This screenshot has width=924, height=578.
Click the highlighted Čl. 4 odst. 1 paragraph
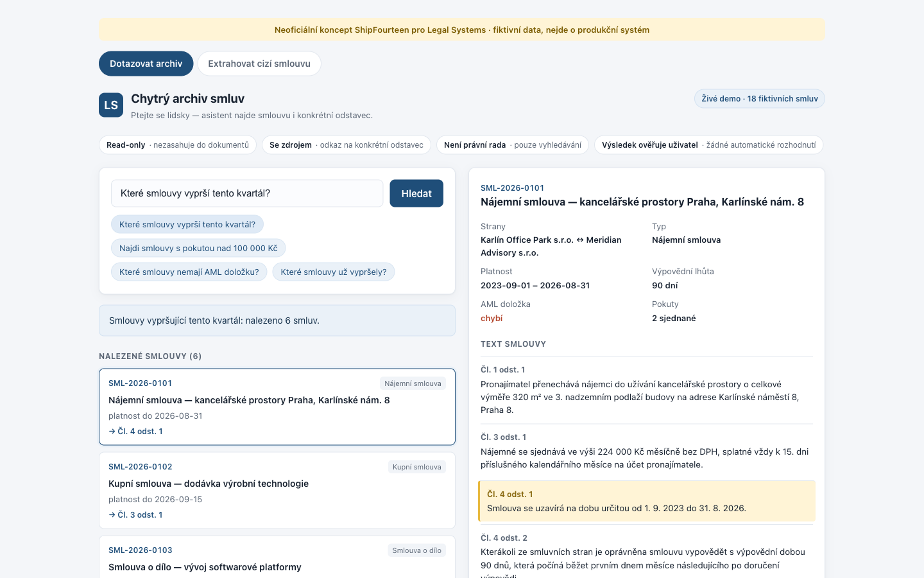[x=647, y=501]
